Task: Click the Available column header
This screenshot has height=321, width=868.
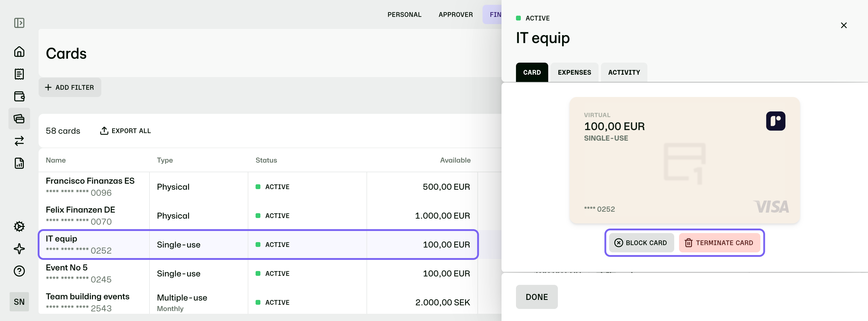Action: [455, 160]
